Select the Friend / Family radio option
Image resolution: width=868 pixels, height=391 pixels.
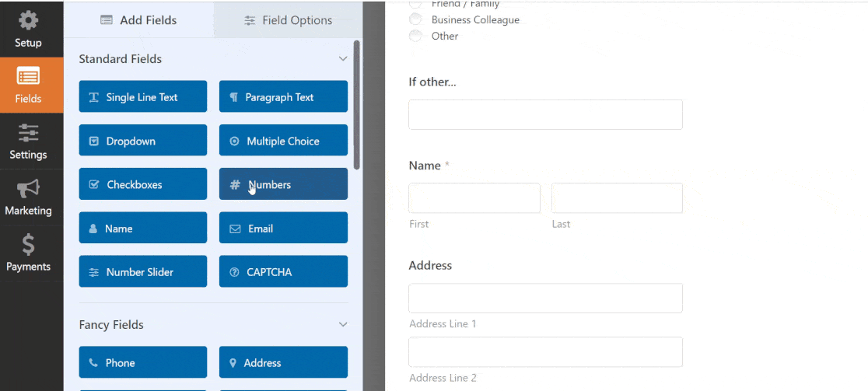(x=415, y=4)
